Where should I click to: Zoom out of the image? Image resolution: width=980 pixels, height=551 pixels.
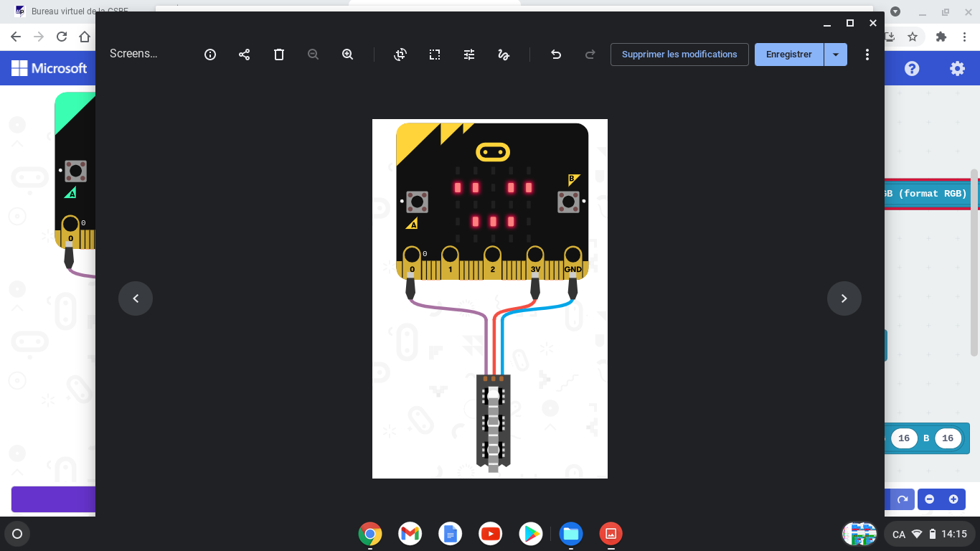click(x=313, y=55)
